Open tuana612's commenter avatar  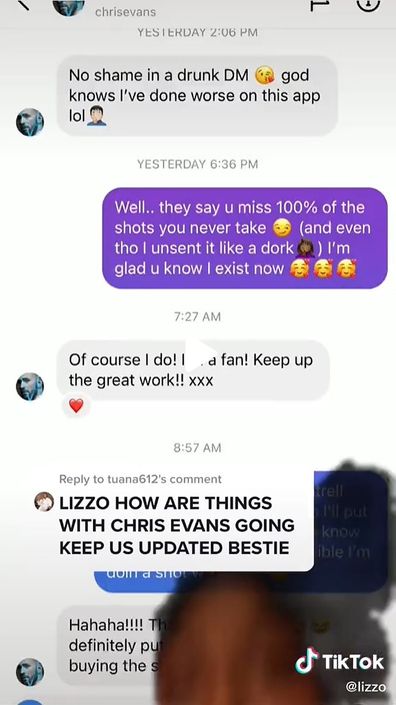click(44, 501)
